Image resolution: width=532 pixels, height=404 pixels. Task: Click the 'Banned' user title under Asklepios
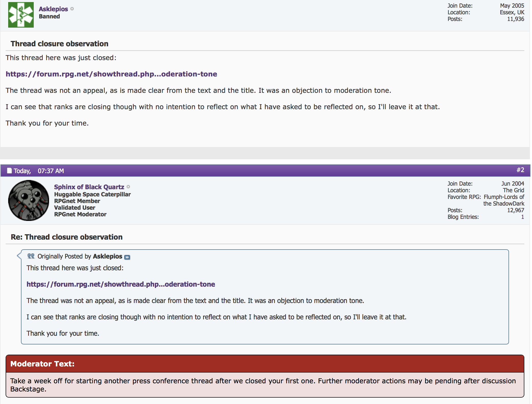(x=49, y=16)
